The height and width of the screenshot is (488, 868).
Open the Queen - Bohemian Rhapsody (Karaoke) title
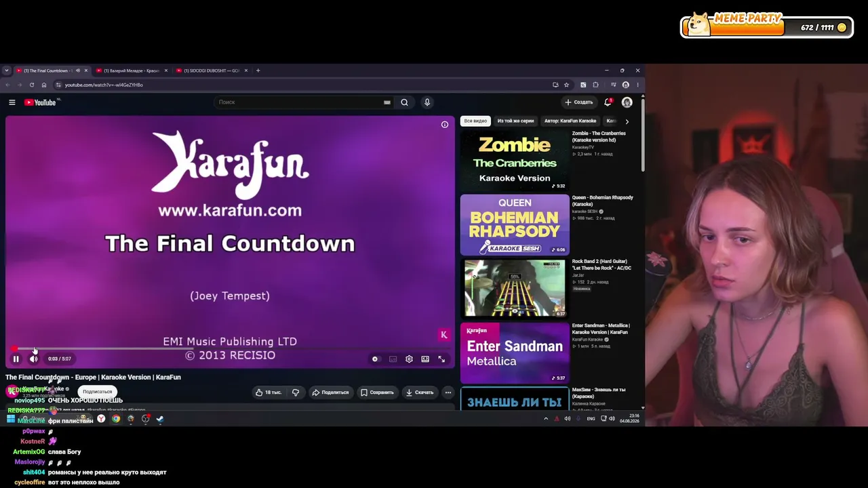[x=602, y=201]
